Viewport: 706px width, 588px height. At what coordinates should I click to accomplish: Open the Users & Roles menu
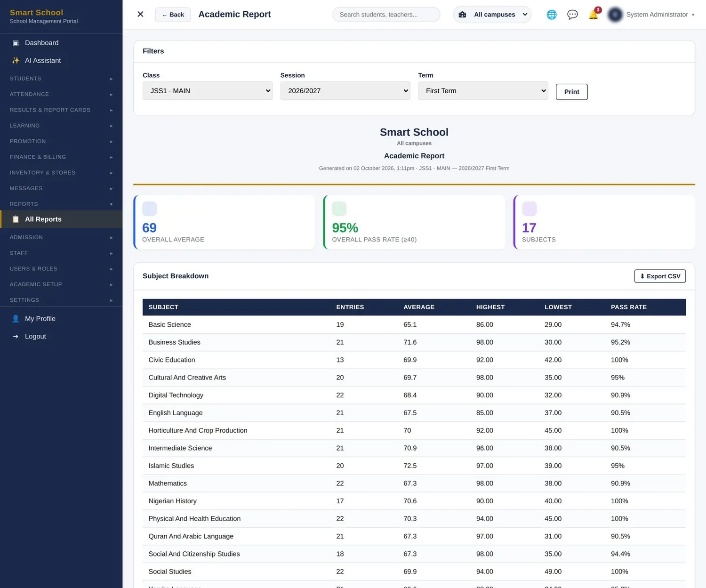point(61,269)
